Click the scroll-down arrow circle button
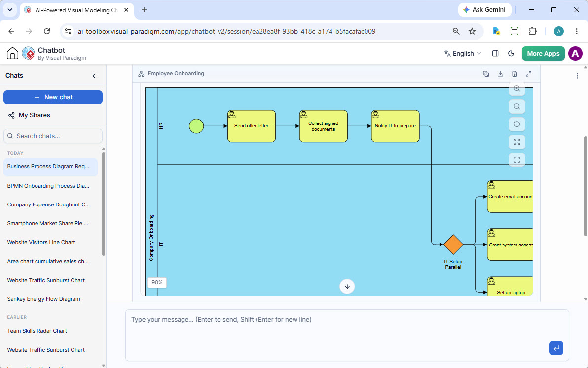The image size is (588, 368). click(347, 286)
